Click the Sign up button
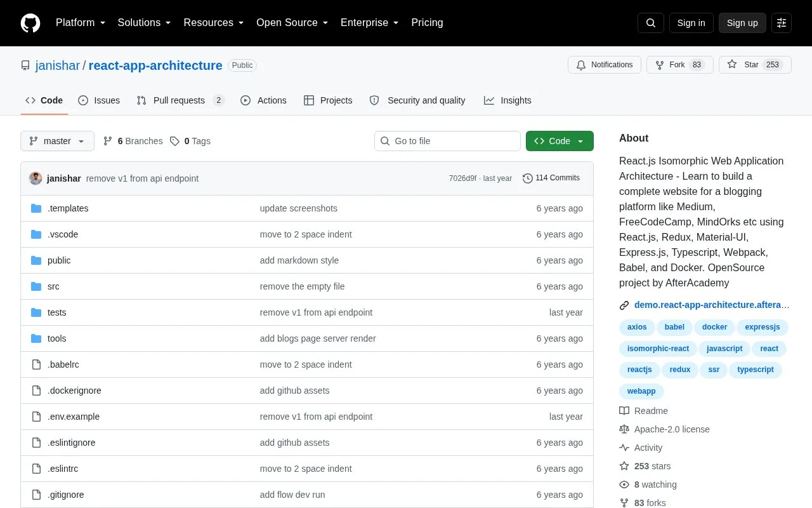This screenshot has width=812, height=508. pos(742,23)
